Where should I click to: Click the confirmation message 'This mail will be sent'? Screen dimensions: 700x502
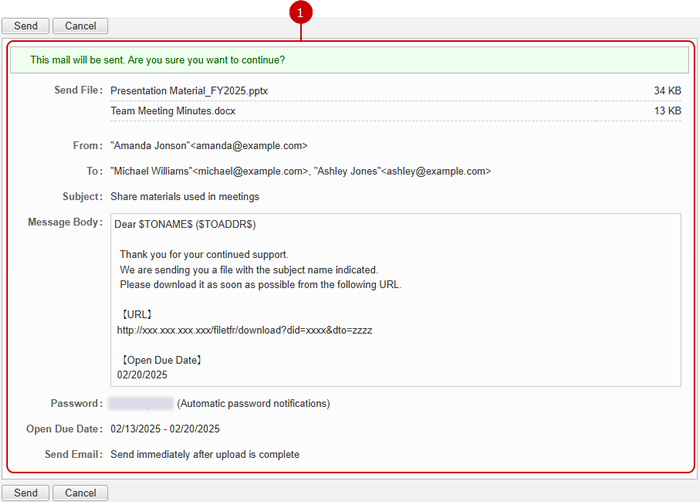pyautogui.click(x=158, y=60)
